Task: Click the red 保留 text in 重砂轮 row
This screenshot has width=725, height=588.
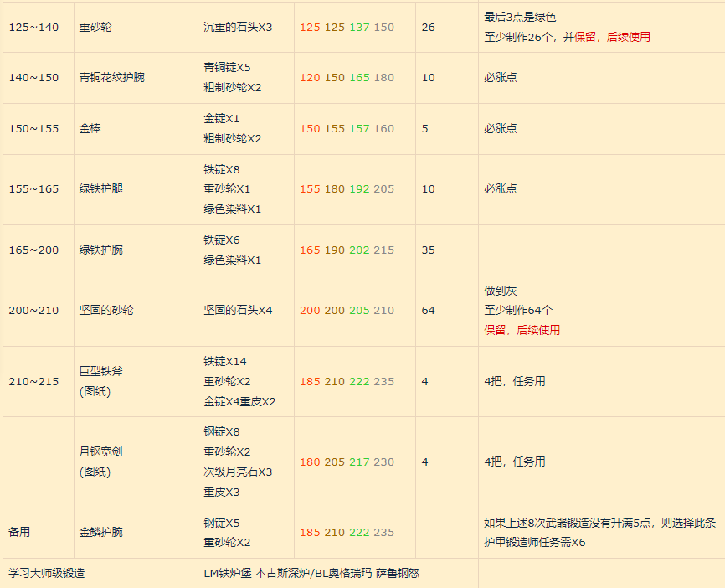Action: [x=585, y=37]
